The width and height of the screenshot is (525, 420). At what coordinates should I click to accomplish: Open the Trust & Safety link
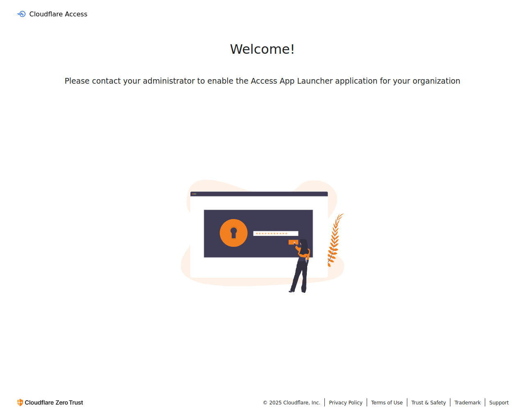(429, 402)
